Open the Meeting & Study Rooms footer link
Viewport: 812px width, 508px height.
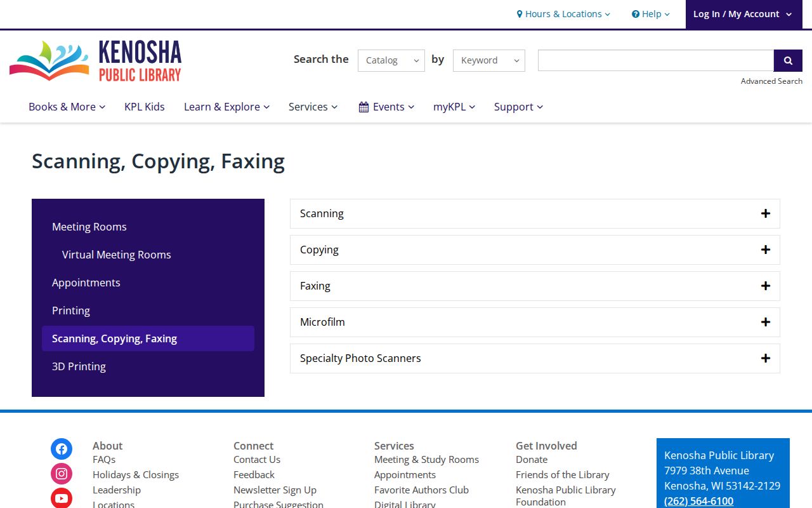tap(426, 459)
